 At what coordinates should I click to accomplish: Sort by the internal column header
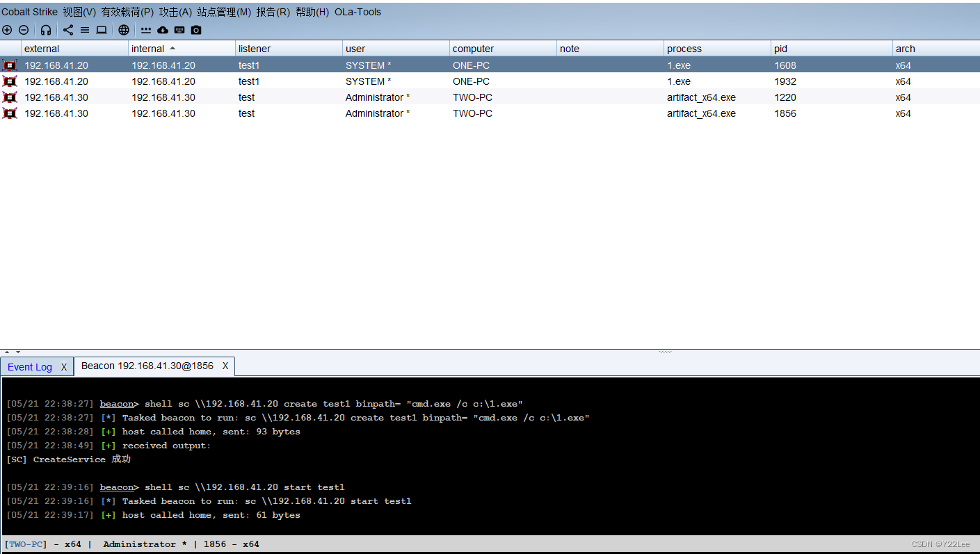click(182, 49)
